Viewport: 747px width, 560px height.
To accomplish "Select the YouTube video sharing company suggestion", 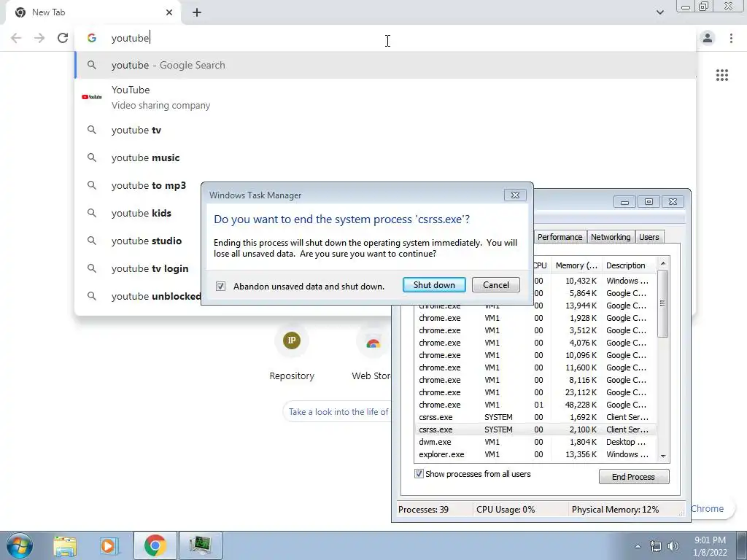I will 385,97.
